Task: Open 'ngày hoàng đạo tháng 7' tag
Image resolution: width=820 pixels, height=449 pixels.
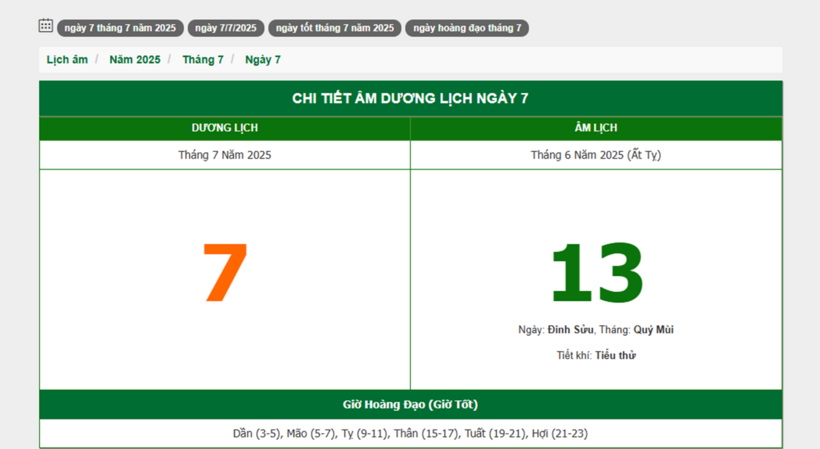Action: click(467, 28)
